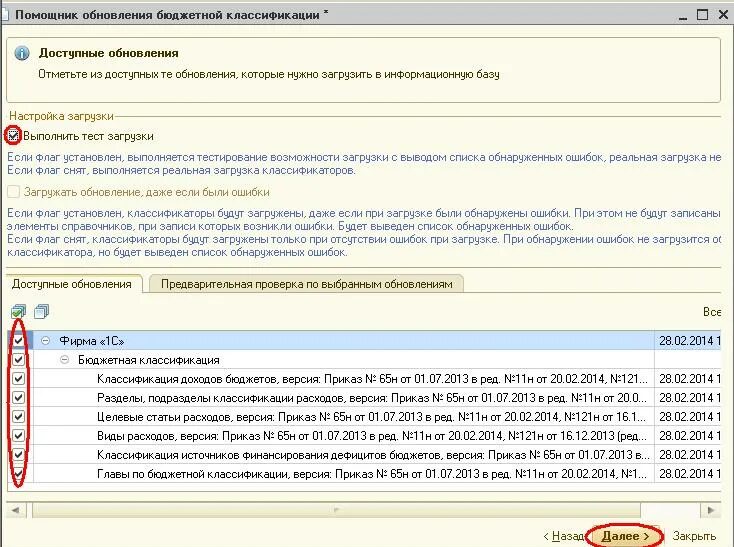
Task: Collapse the Фирма «1С» tree node
Action: coord(45,341)
